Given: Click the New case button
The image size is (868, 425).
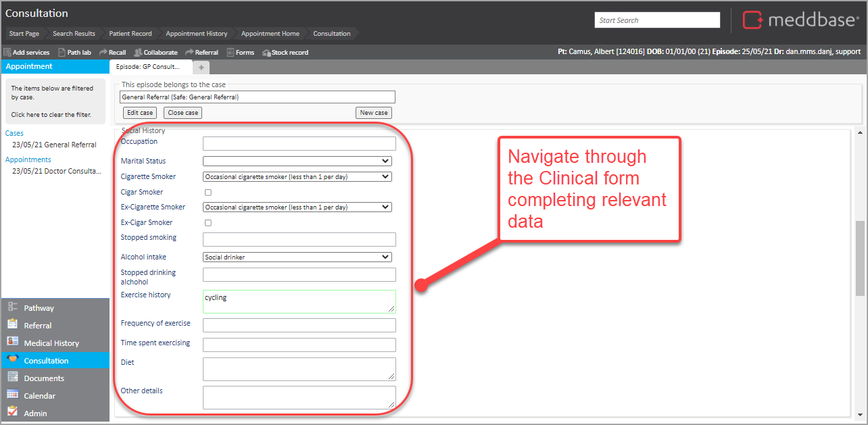Looking at the screenshot, I should coord(374,113).
